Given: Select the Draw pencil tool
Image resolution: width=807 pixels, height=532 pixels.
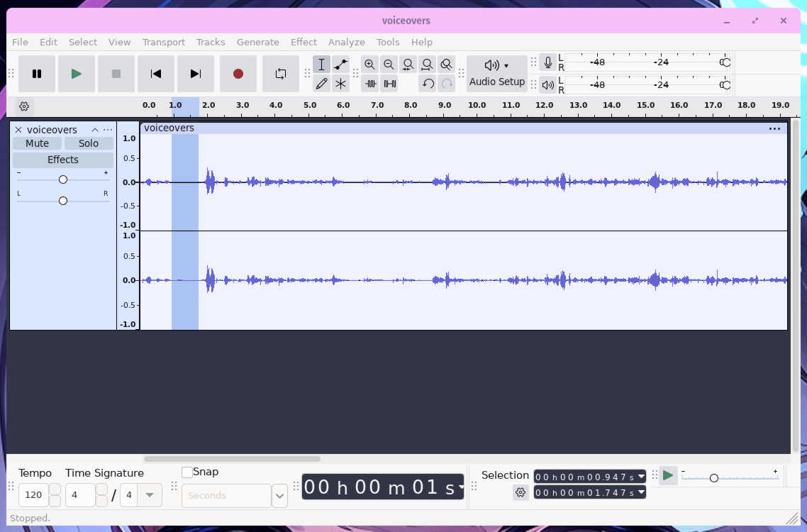Looking at the screenshot, I should click(321, 84).
